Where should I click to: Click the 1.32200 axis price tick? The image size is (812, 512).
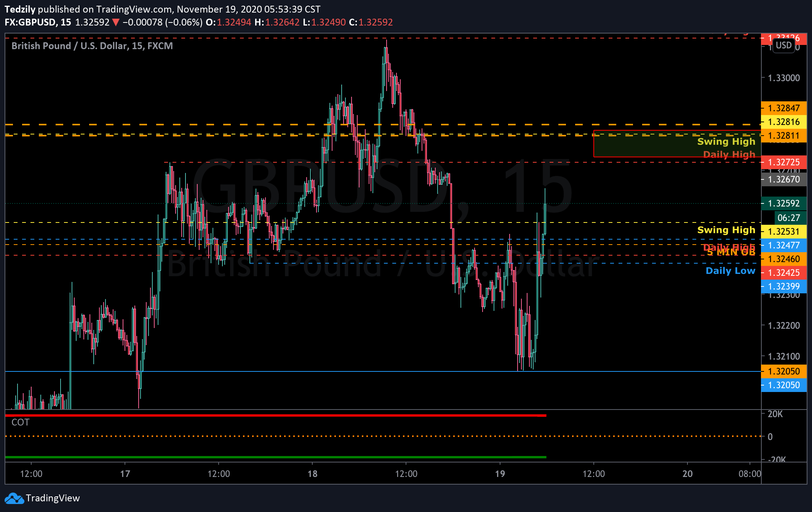pyautogui.click(x=783, y=326)
